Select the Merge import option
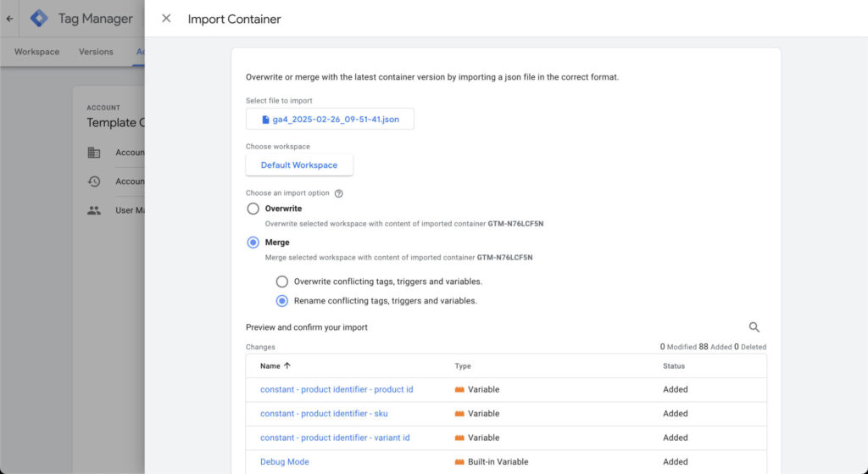The width and height of the screenshot is (868, 474). coord(253,243)
